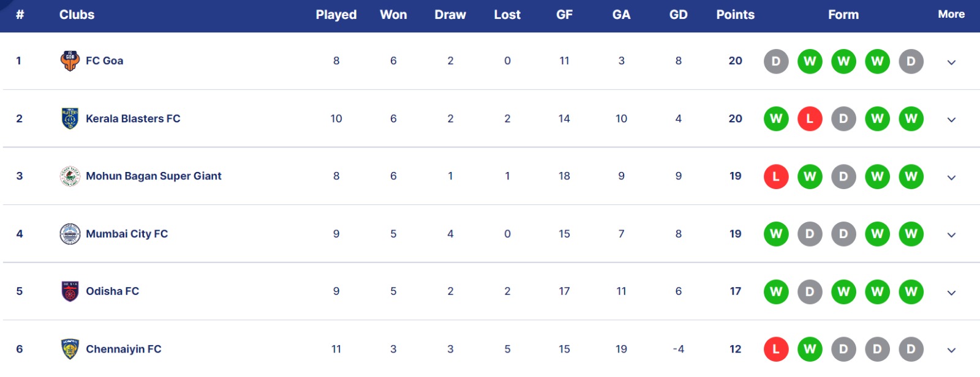Click the Points column header
This screenshot has width=980, height=377.
click(735, 15)
